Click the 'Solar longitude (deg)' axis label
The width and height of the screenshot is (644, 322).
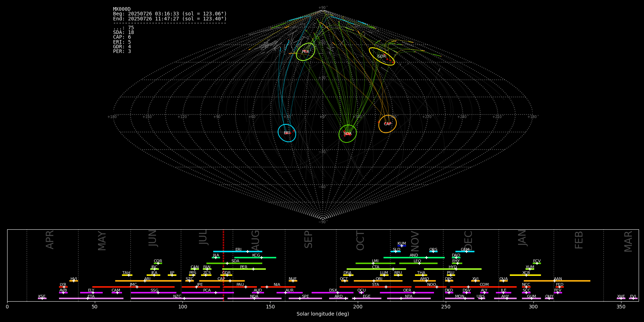(323, 314)
